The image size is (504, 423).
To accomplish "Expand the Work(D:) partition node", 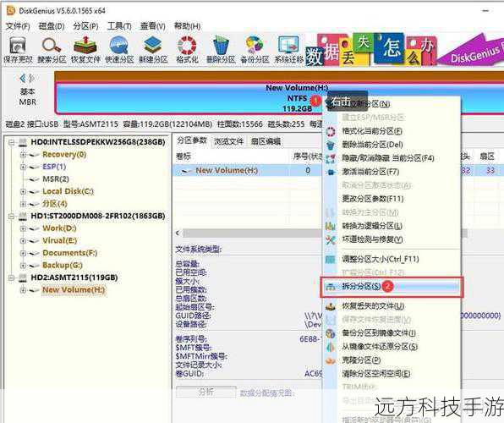I will [23, 228].
